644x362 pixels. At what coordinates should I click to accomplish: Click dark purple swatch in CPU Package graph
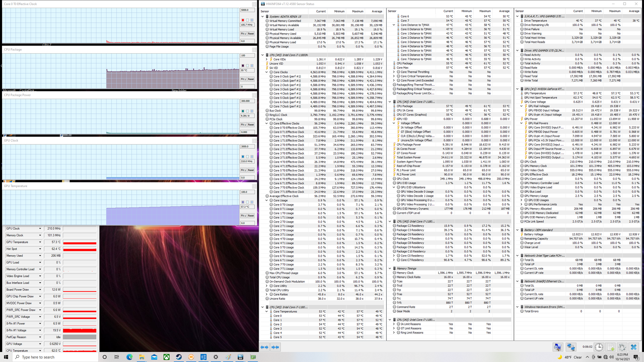tap(243, 66)
